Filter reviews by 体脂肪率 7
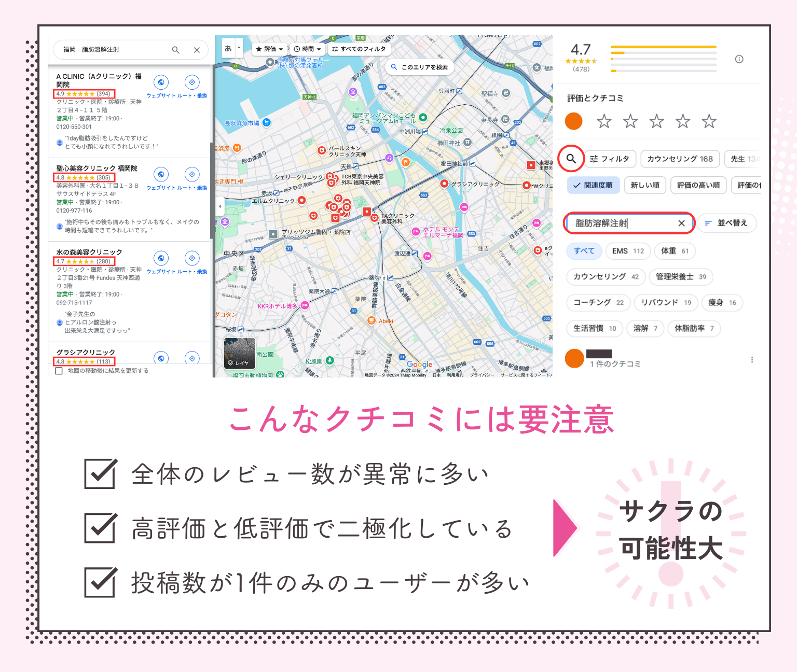Image resolution: width=797 pixels, height=672 pixels. (x=694, y=328)
